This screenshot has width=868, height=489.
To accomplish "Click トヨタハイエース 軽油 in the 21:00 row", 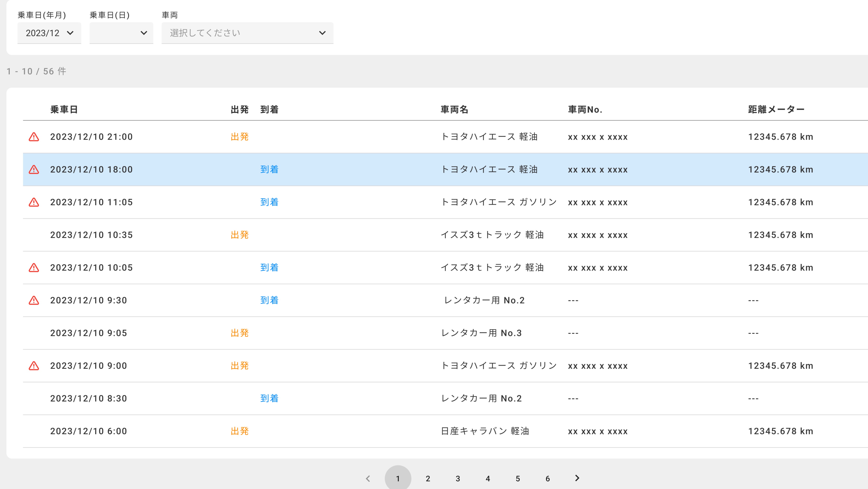I will click(489, 137).
